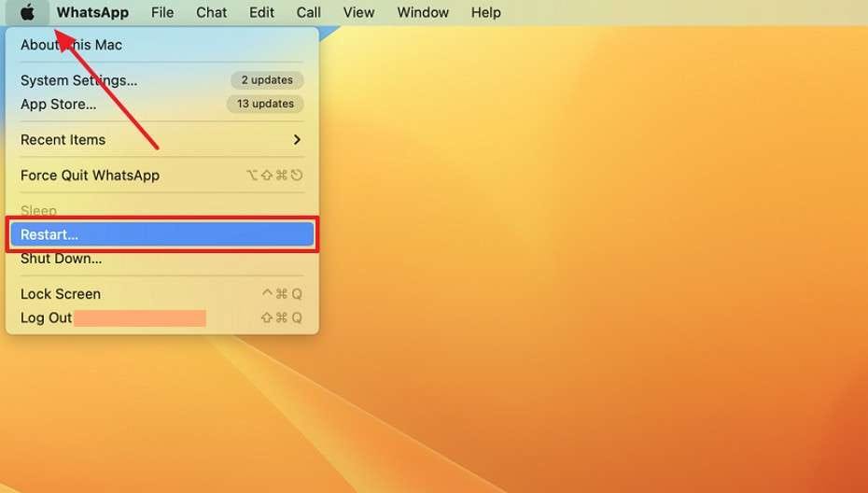The height and width of the screenshot is (493, 868).
Task: Open the Window menu
Action: point(423,12)
